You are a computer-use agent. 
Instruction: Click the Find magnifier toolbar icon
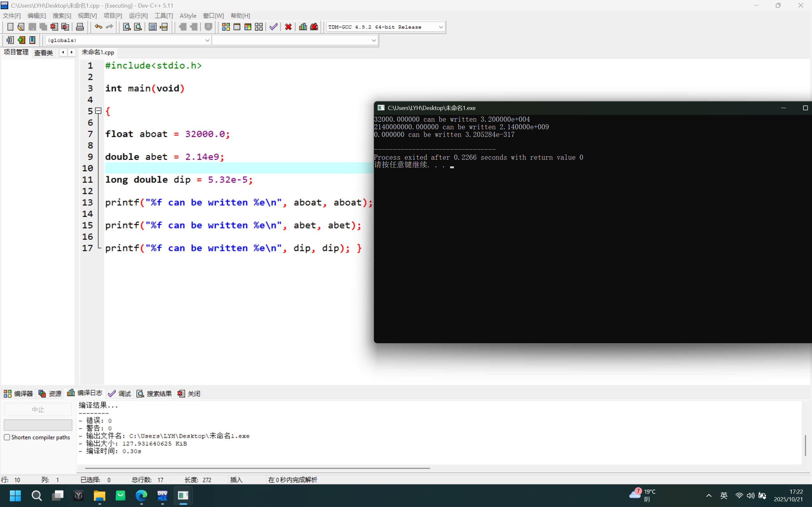[x=127, y=27]
